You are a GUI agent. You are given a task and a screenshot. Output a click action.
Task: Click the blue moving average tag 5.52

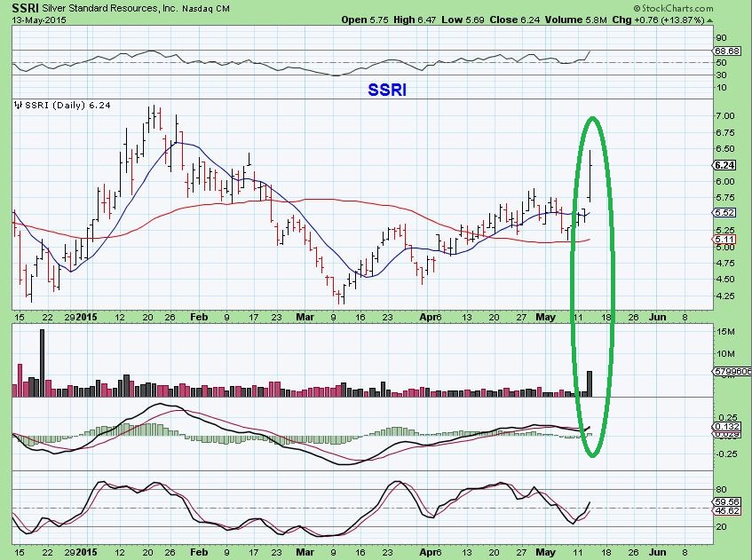tap(724, 212)
